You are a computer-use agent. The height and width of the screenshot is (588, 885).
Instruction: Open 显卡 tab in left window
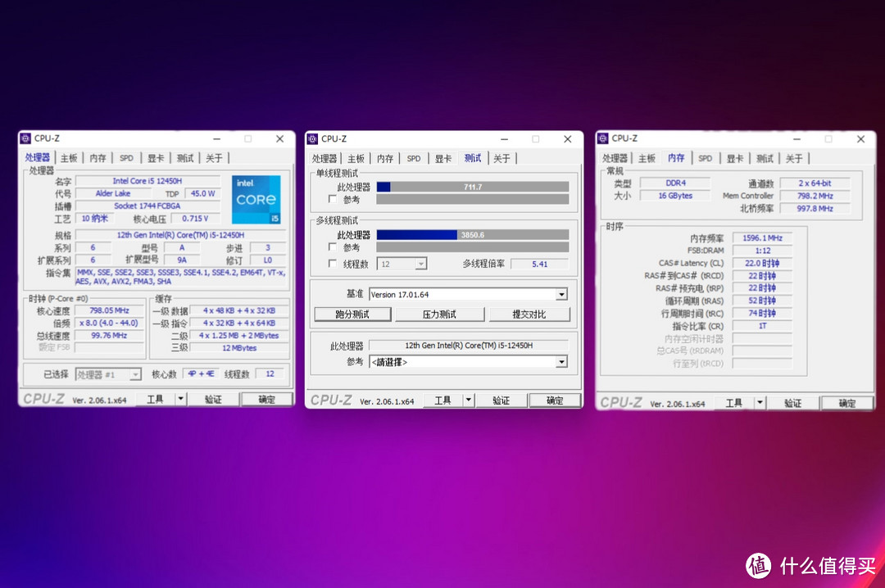[x=156, y=158]
